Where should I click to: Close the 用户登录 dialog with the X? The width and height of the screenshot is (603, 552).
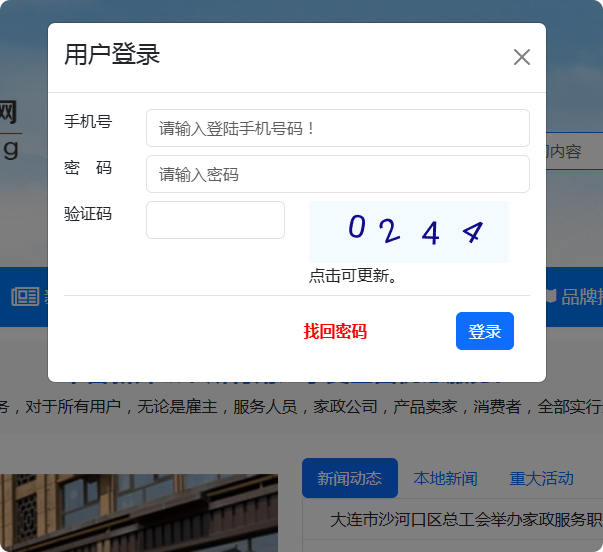522,57
